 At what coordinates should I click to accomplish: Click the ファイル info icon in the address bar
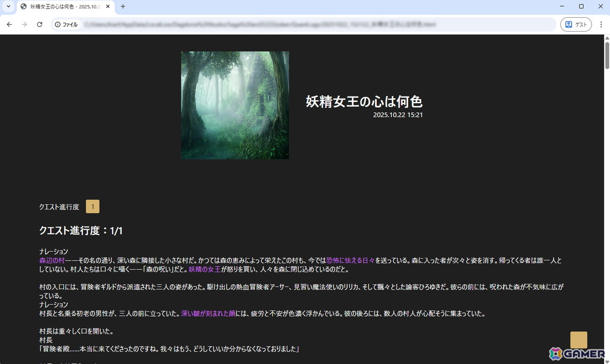click(57, 24)
